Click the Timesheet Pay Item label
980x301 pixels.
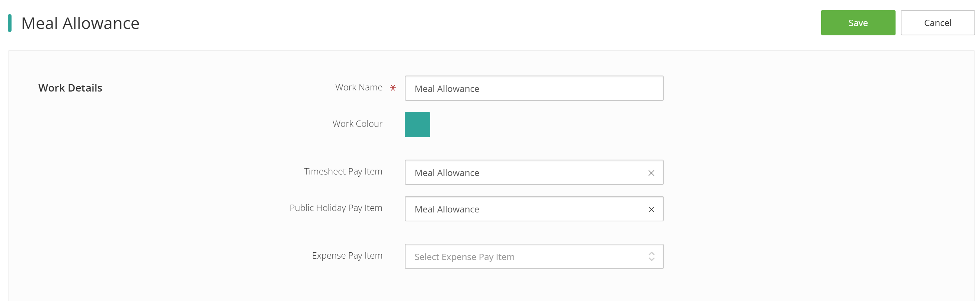tap(343, 172)
